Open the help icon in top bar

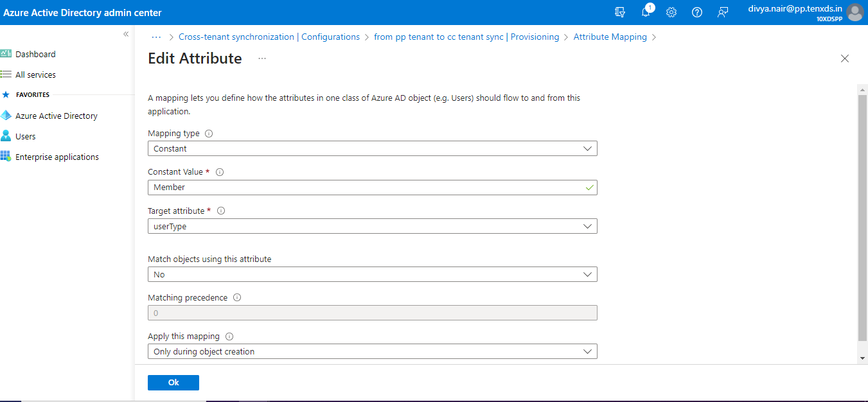(x=696, y=12)
